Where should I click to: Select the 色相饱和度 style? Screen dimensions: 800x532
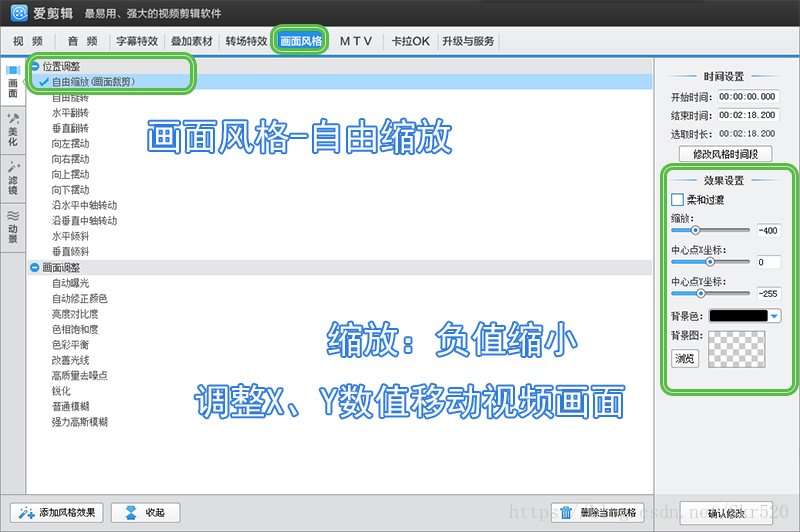[75, 330]
